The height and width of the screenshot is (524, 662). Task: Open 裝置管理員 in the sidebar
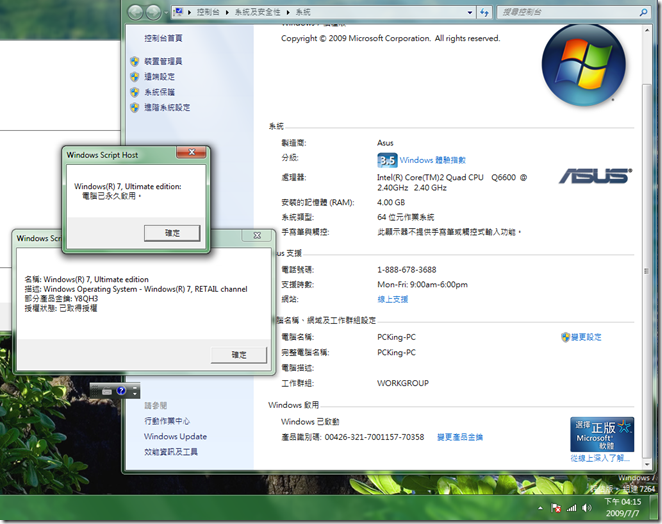[x=163, y=61]
